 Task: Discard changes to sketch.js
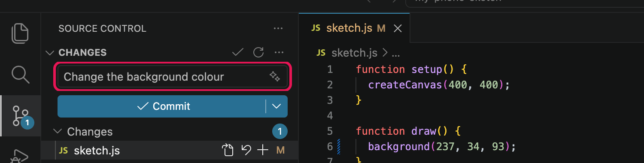tap(246, 150)
